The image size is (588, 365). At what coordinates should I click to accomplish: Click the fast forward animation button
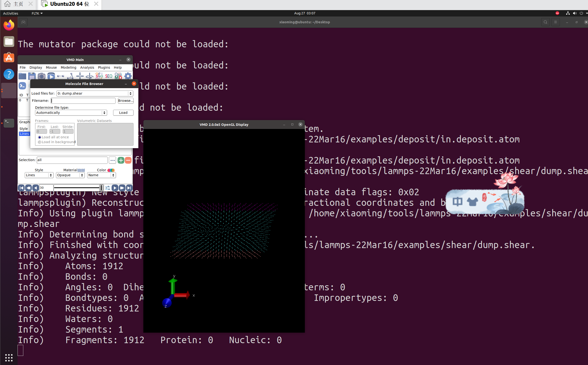pos(122,188)
